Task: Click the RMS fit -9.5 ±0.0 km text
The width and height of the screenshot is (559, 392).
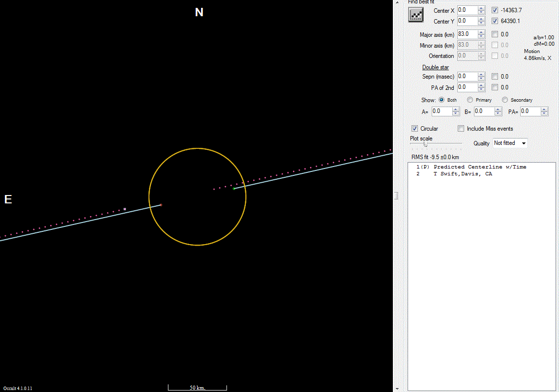Action: coord(435,157)
